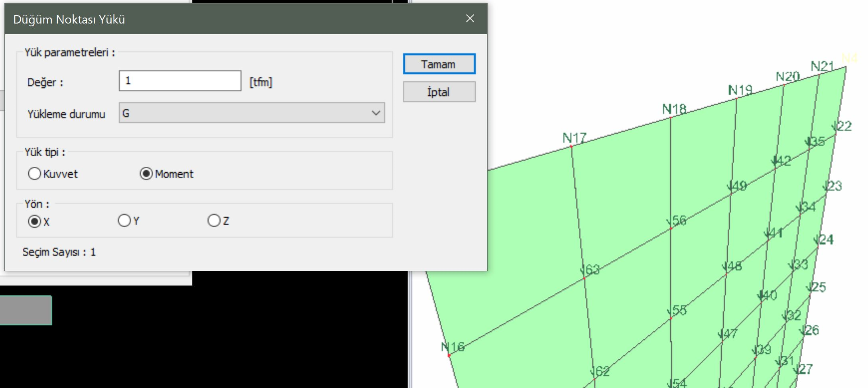Choose Y as the load direction
868x388 pixels.
tap(124, 221)
